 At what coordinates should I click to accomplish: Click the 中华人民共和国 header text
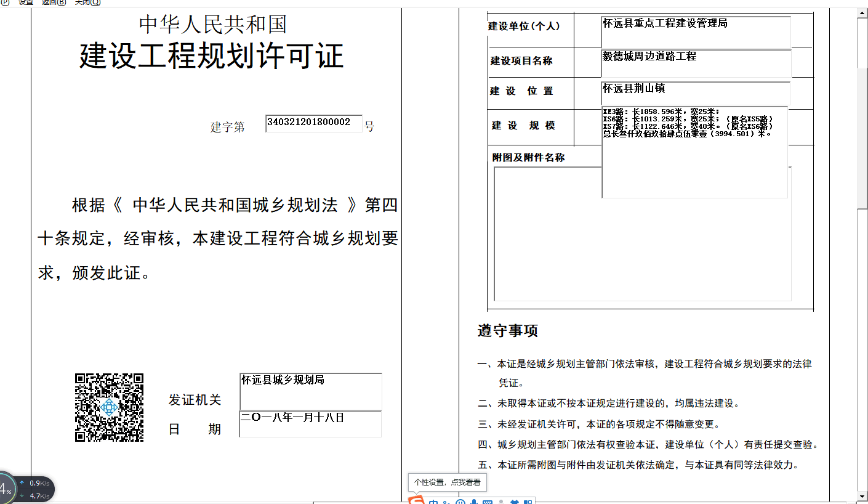tap(213, 24)
